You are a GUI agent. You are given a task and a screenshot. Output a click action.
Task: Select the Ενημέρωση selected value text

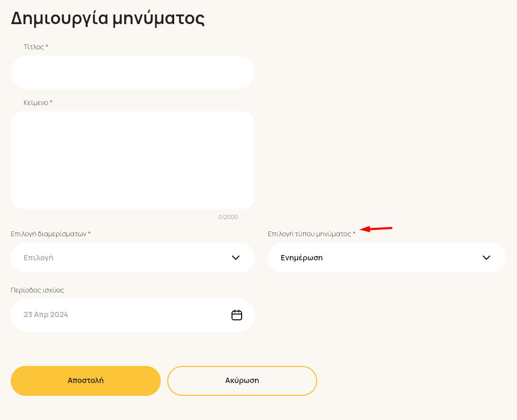pos(302,258)
